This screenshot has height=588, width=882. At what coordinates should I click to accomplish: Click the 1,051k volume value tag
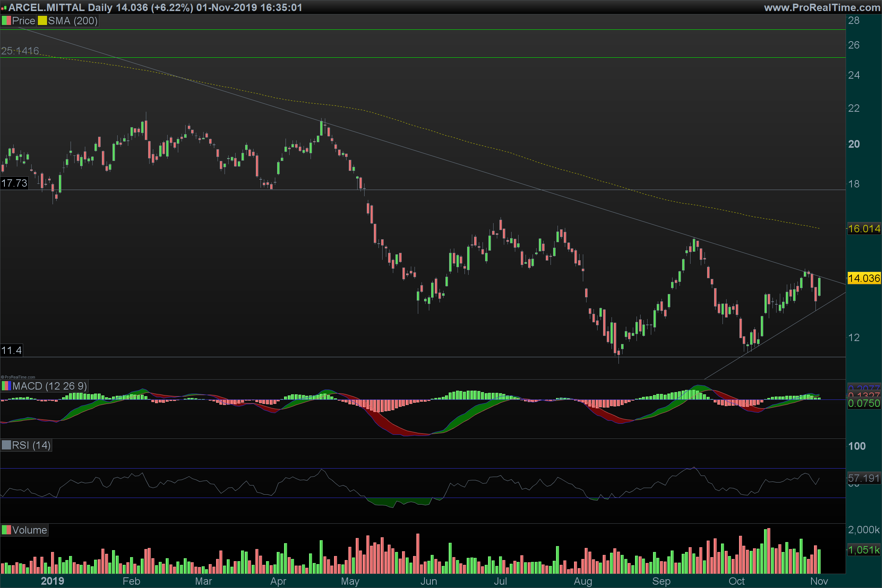[864, 550]
